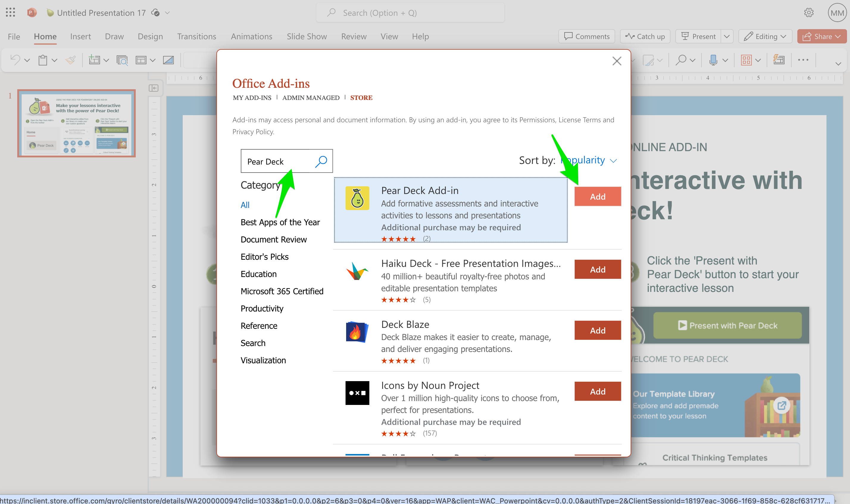Image resolution: width=850 pixels, height=504 pixels.
Task: Click the Designer icon in the ribbon
Action: pos(779,60)
